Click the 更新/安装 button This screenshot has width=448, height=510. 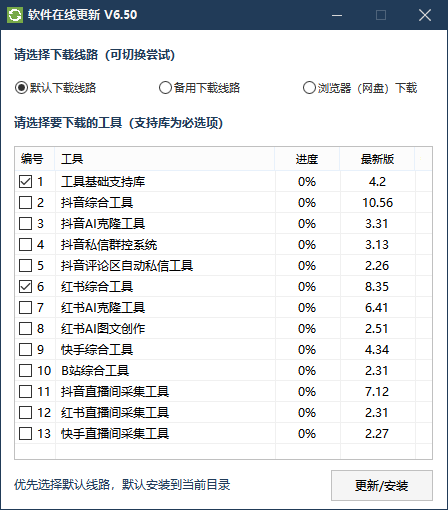tap(382, 486)
